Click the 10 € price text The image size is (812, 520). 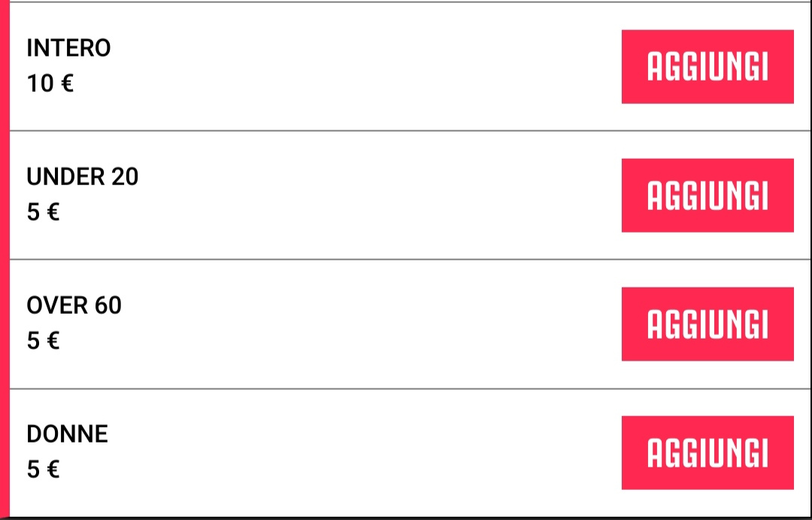(x=50, y=84)
